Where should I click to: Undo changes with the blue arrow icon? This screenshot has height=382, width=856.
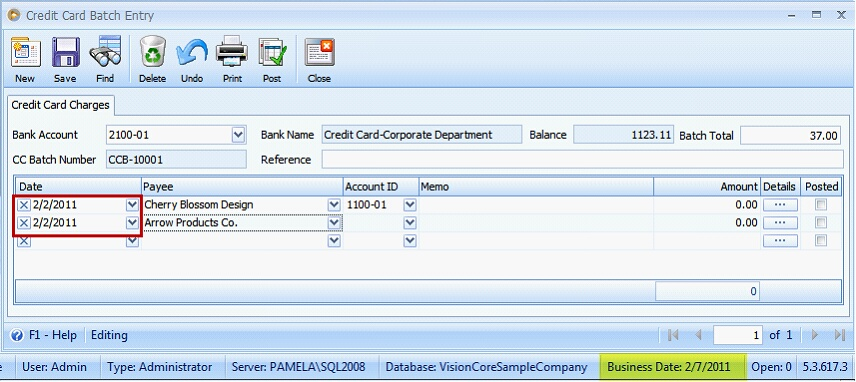(x=192, y=53)
